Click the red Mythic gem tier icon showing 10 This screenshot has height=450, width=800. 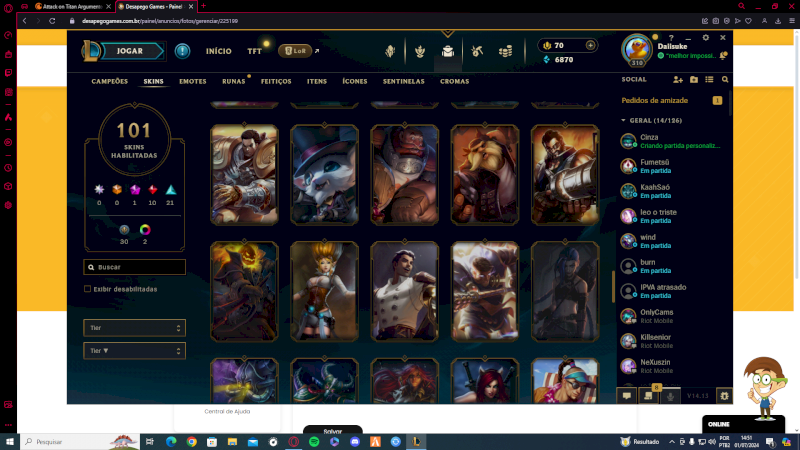[153, 190]
